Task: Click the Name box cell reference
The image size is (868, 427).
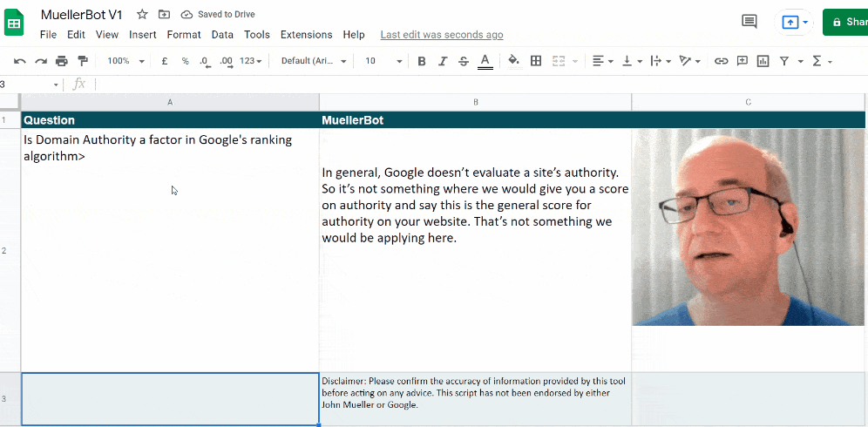Action: (x=30, y=85)
